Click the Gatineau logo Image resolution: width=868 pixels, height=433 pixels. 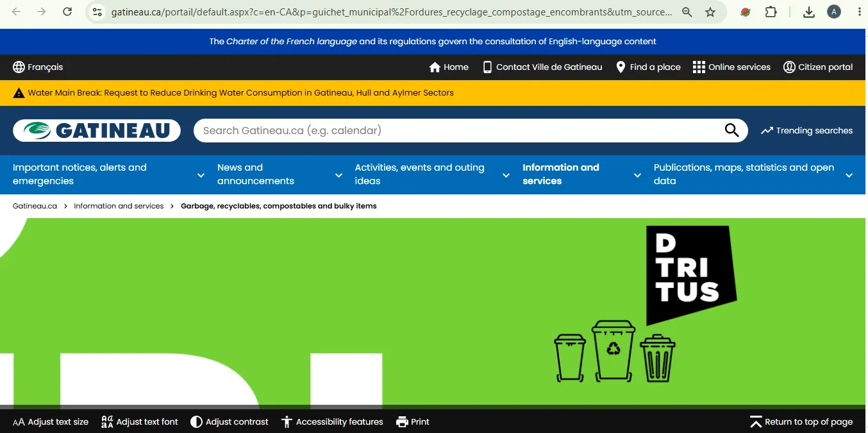pos(97,131)
